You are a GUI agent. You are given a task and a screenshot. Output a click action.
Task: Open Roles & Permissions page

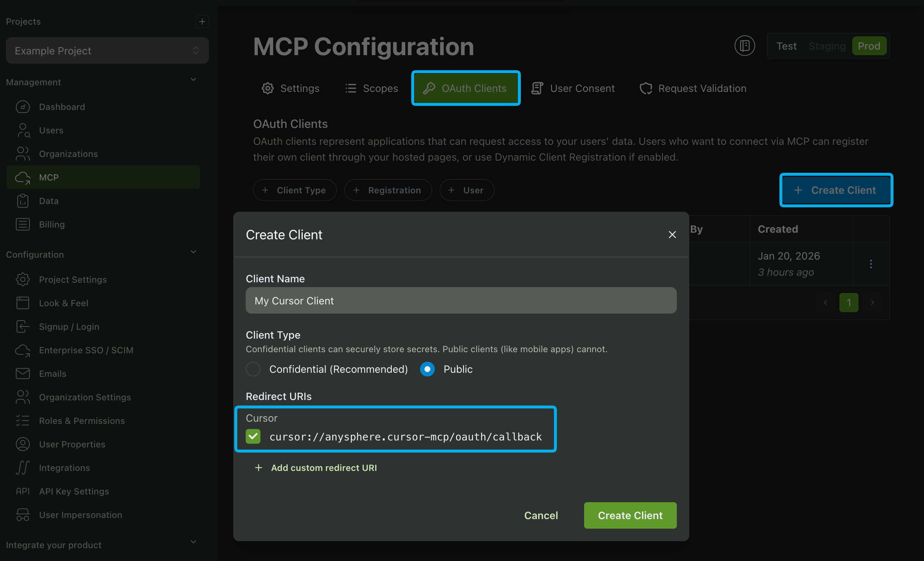(x=82, y=421)
